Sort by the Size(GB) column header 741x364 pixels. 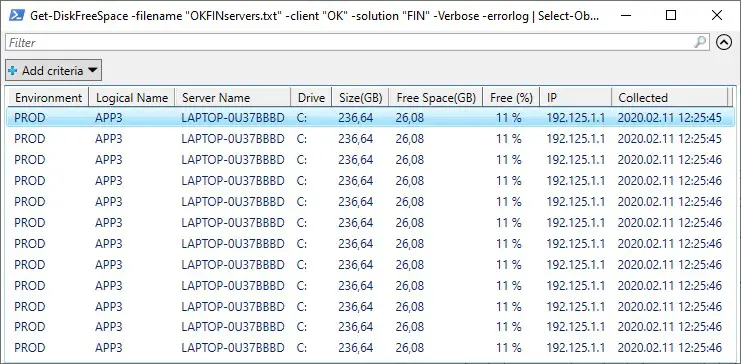point(361,98)
